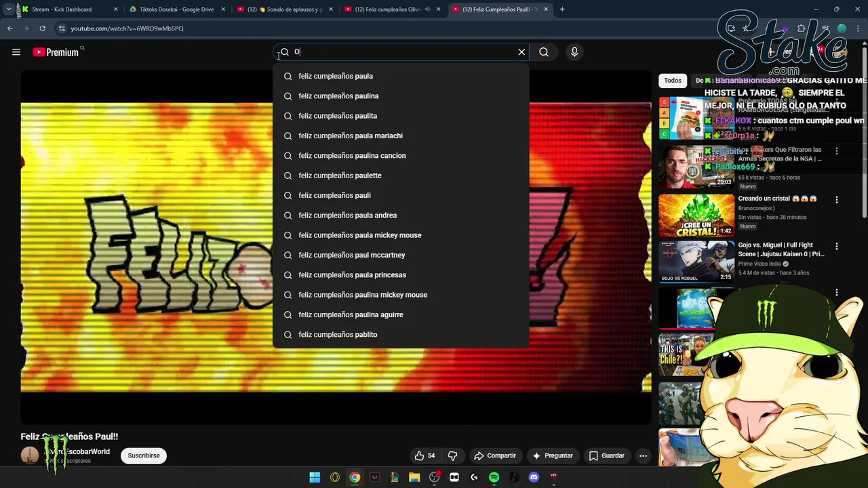Screen dimensions: 868x488
Task: Open Discord from the taskbar
Action: [534, 477]
